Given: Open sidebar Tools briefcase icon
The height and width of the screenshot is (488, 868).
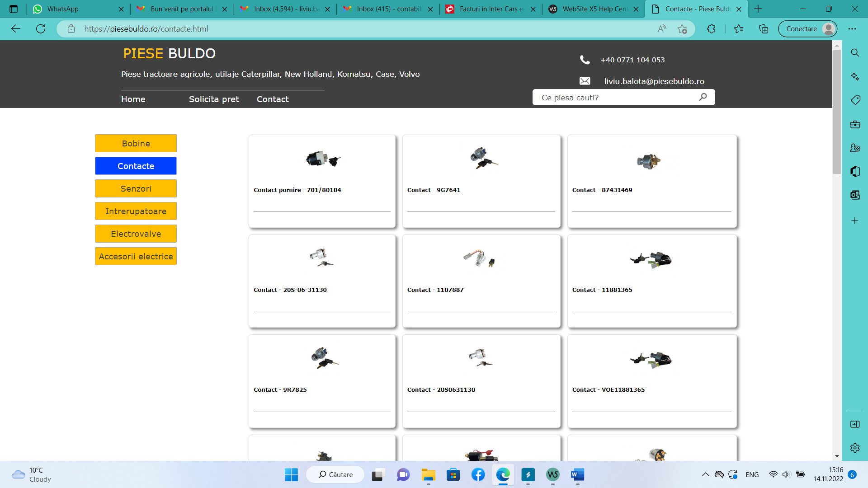Looking at the screenshot, I should click(x=855, y=124).
